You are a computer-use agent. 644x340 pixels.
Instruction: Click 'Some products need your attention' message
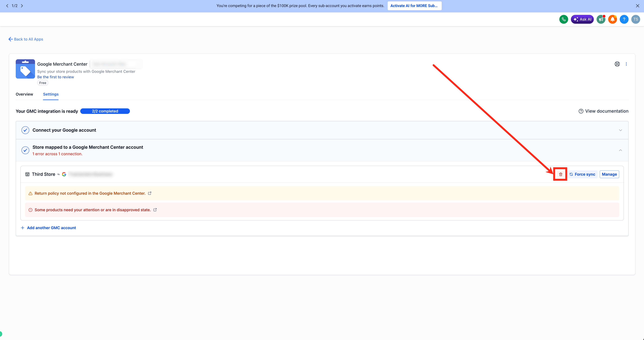[93, 210]
